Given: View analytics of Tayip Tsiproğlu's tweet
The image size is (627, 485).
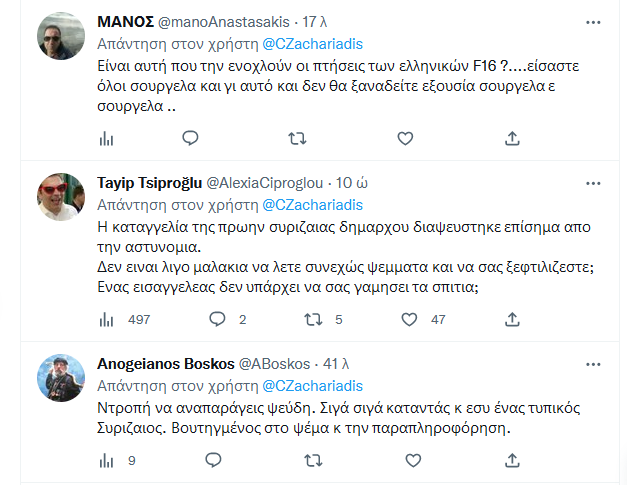Looking at the screenshot, I should 107,319.
